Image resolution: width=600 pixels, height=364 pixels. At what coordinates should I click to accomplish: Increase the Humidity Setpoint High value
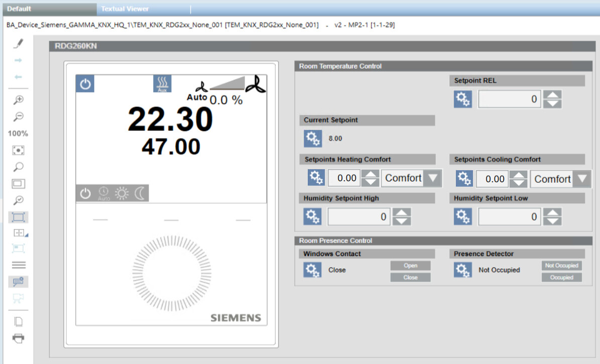(x=402, y=212)
